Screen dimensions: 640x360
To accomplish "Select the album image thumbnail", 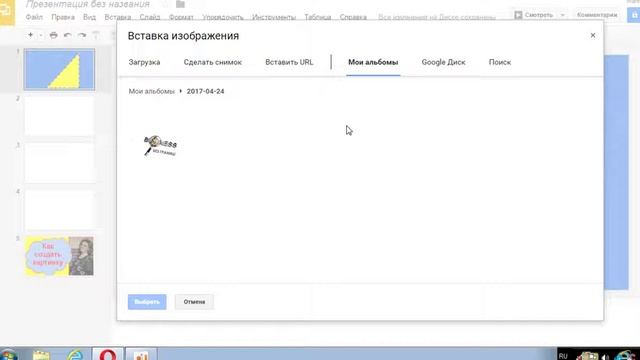I will point(160,146).
